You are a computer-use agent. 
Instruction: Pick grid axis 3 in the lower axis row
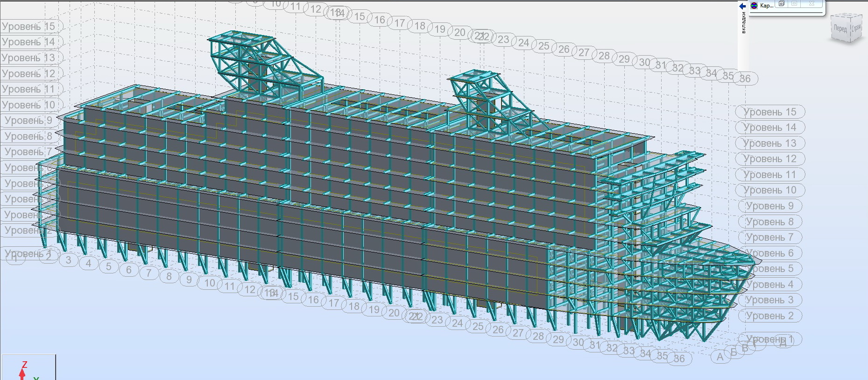(x=69, y=260)
